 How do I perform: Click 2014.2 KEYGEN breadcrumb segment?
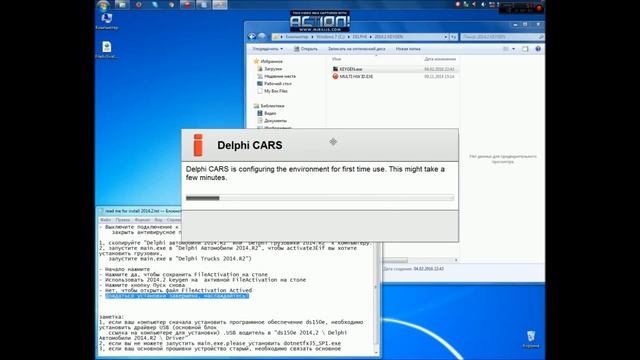[388, 37]
